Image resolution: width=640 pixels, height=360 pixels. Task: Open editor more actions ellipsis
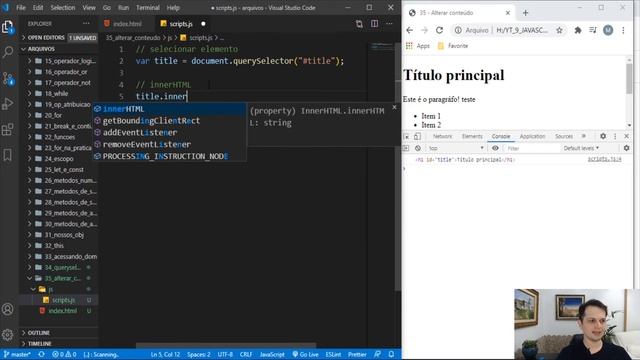coord(389,24)
